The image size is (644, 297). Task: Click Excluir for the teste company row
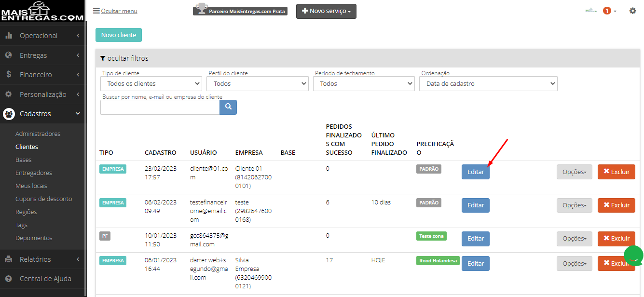coord(617,205)
